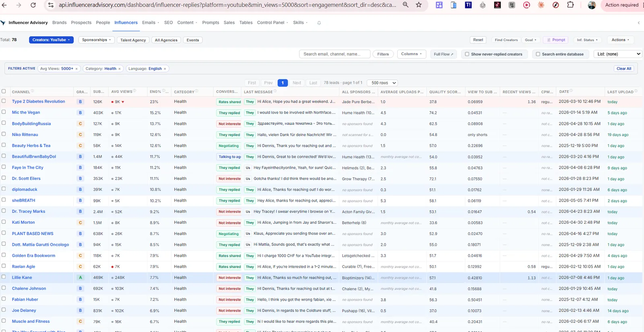Bookmark this page with the star icon
644x332 pixels.
point(419,5)
